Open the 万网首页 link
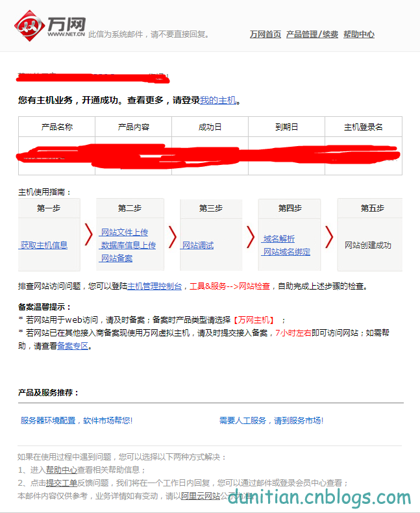Screen dimensions: 420x513 tap(266, 34)
